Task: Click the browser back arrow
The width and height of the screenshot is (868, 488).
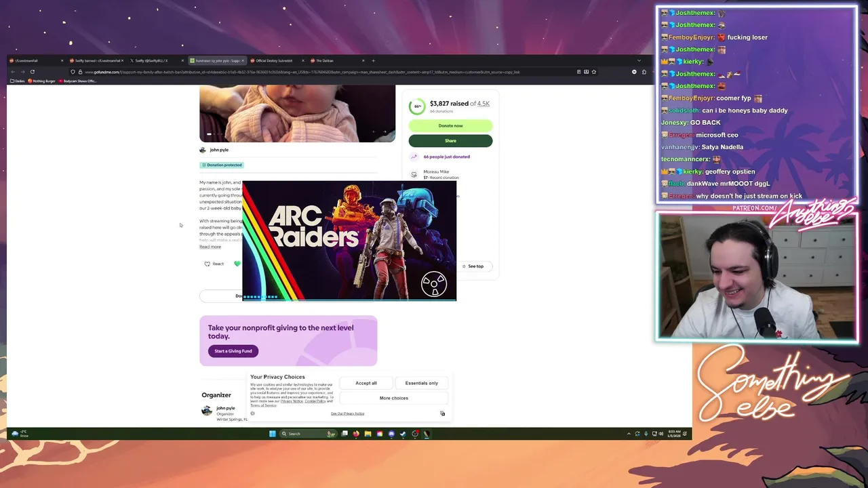Action: pos(13,72)
